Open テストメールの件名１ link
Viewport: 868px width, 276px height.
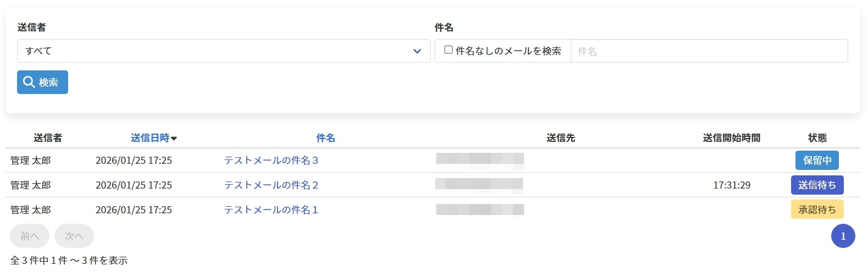(x=271, y=210)
